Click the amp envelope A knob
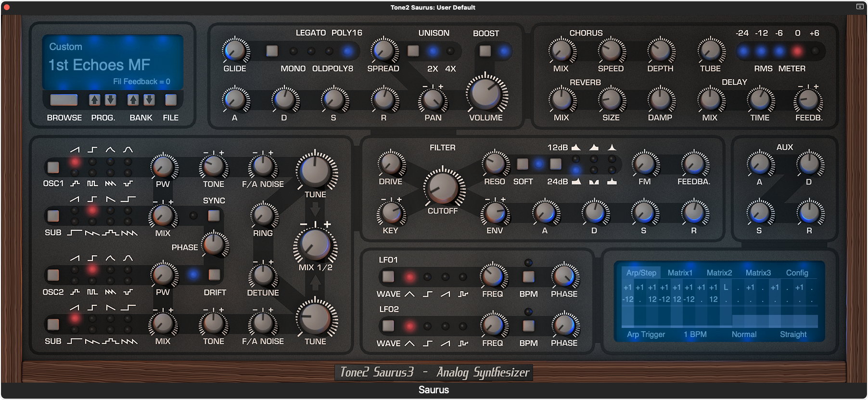Image resolution: width=868 pixels, height=400 pixels. [235, 100]
